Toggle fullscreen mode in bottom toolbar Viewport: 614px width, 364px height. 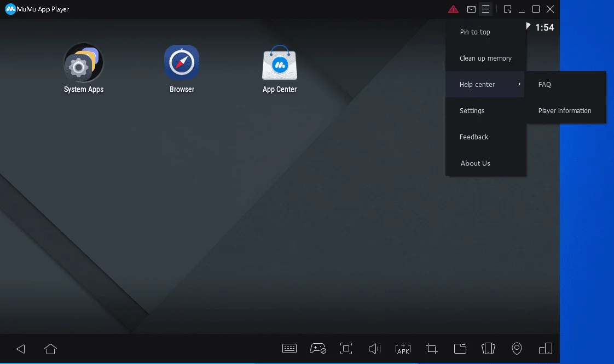click(x=346, y=349)
